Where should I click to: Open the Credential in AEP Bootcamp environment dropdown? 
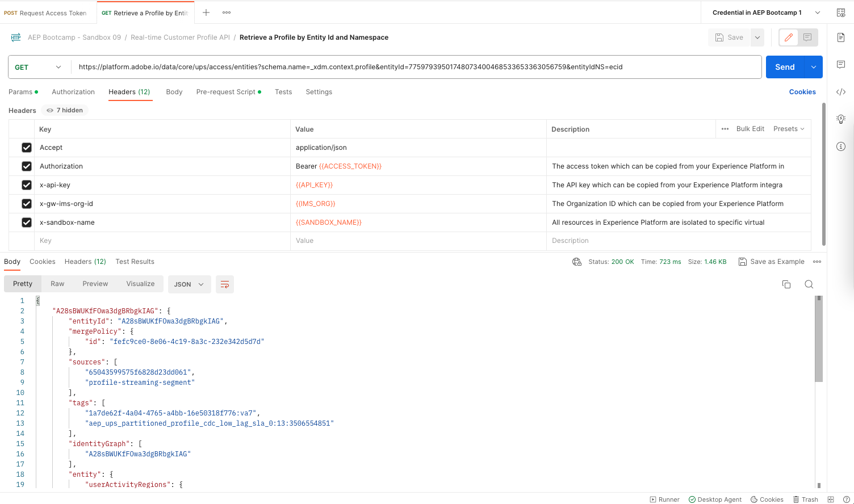(766, 12)
